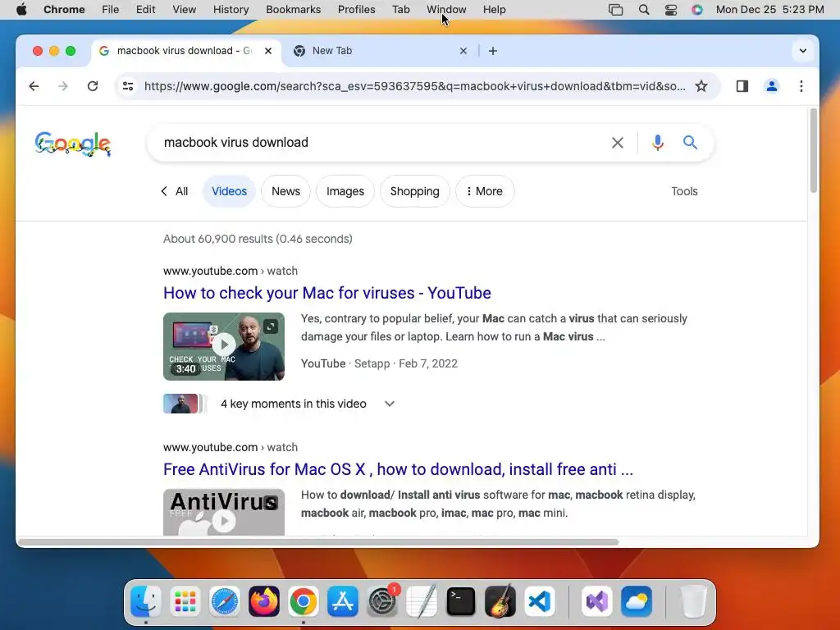Go to Google homepage logo
The image size is (840, 630).
point(73,144)
